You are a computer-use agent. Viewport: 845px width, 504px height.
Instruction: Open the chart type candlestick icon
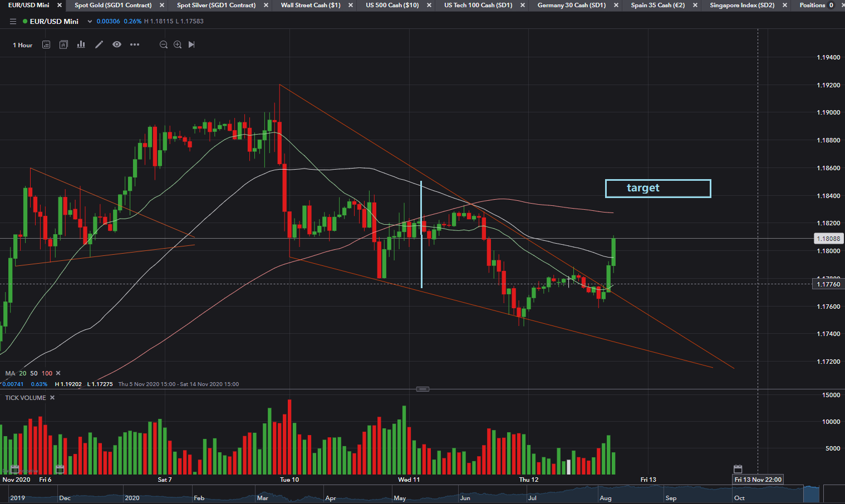click(63, 45)
